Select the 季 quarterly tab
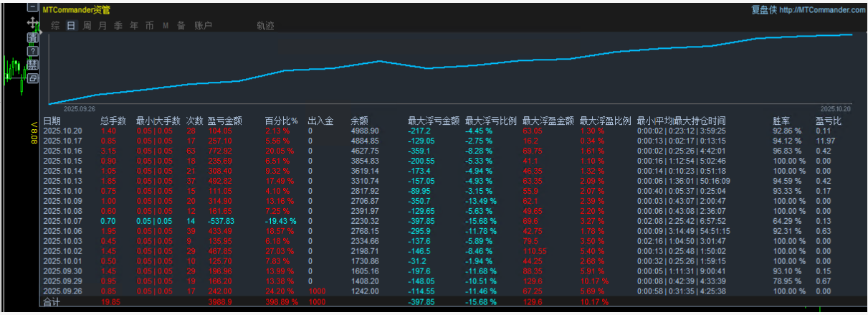This screenshot has height=315, width=868. tap(118, 26)
